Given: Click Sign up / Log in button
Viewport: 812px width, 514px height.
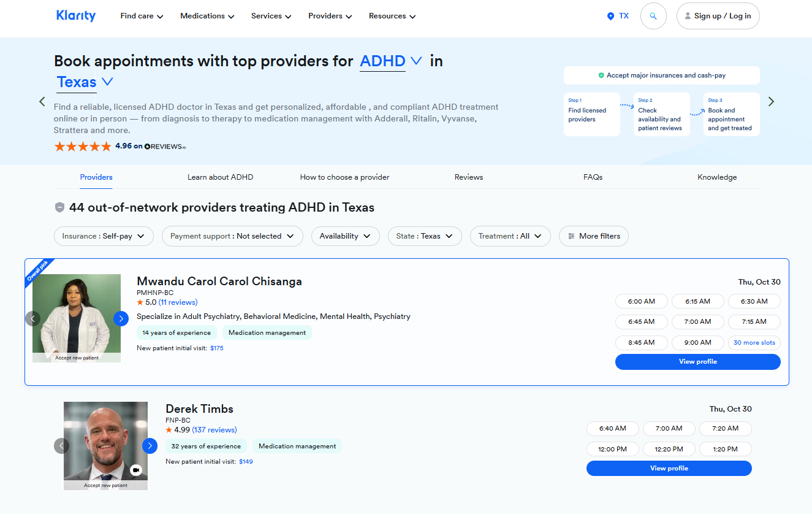Looking at the screenshot, I should (718, 16).
